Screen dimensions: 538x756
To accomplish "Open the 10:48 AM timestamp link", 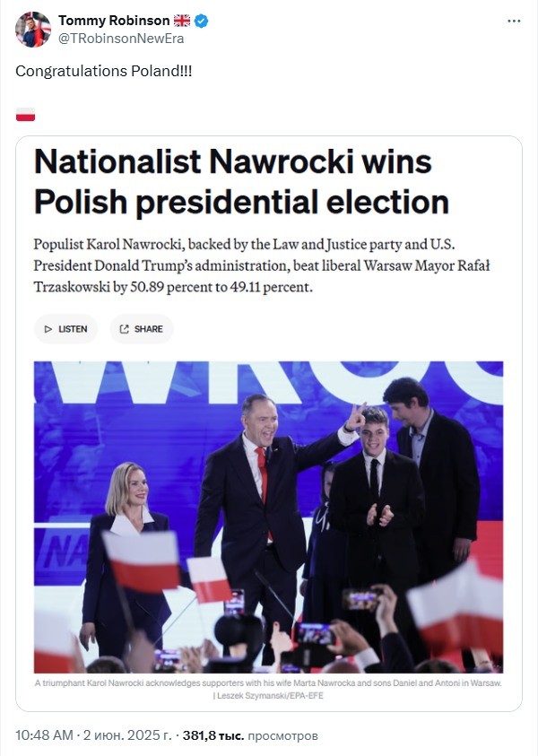I will click(x=44, y=735).
